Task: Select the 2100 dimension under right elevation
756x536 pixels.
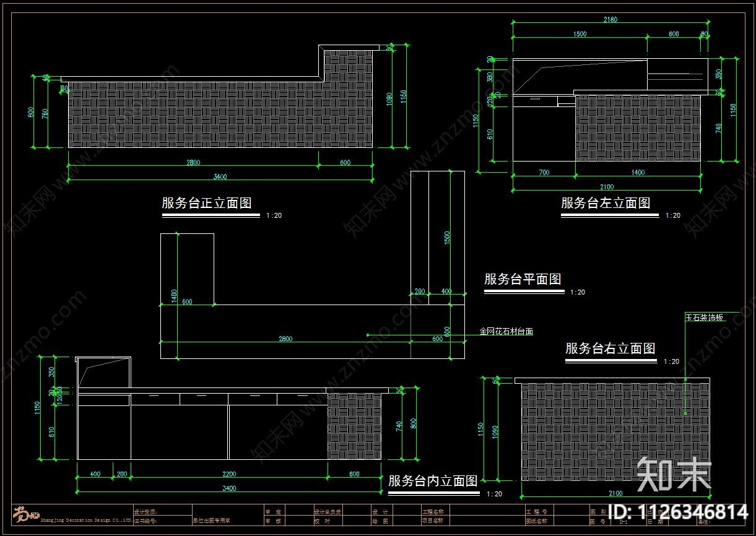Action: pos(615,494)
